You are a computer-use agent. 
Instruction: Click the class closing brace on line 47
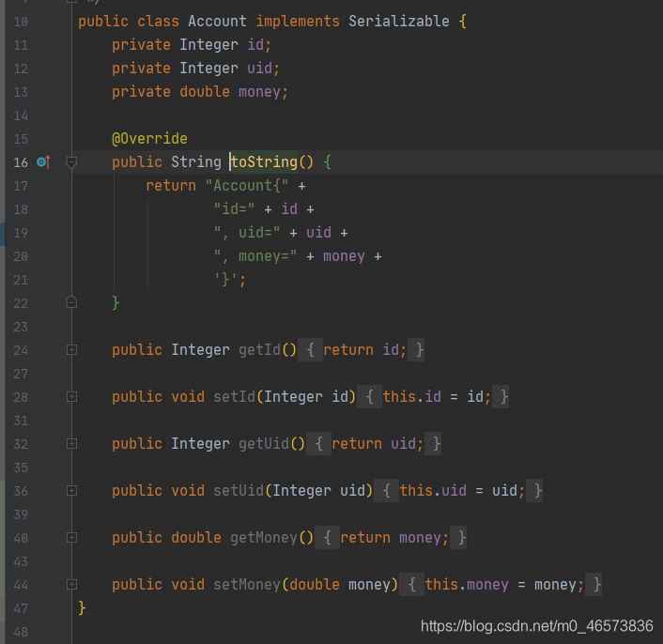[x=82, y=607]
